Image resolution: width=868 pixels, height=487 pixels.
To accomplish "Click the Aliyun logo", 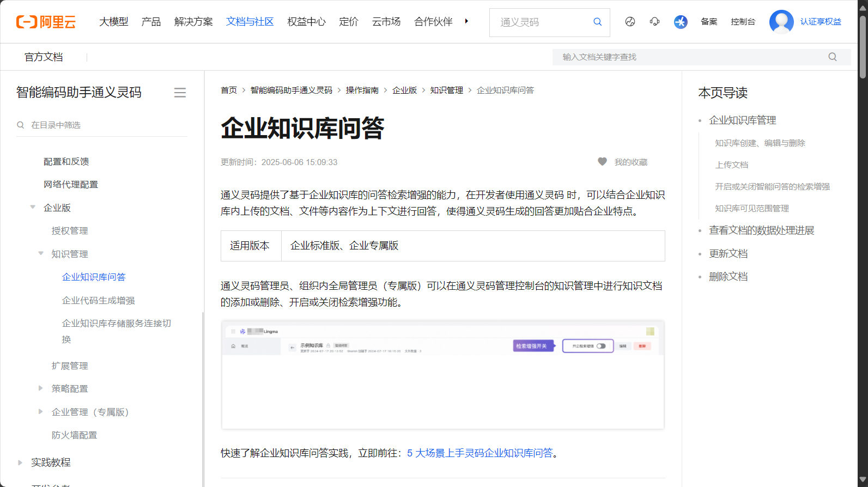I will click(46, 22).
